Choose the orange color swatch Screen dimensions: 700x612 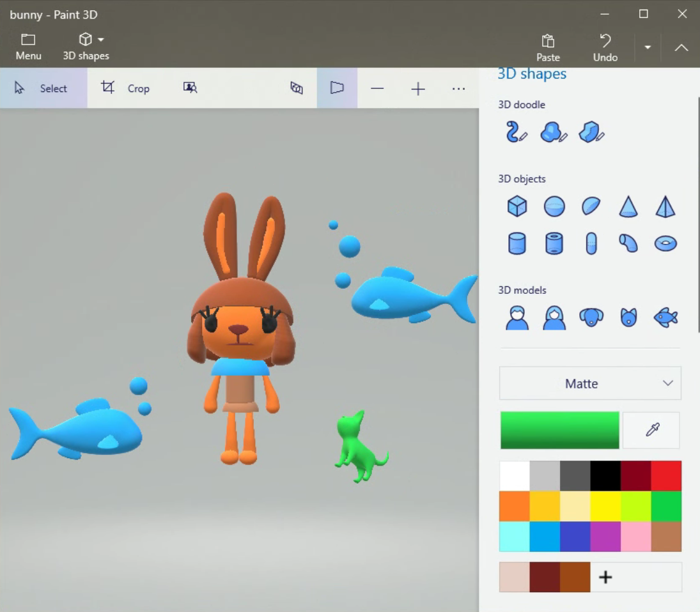(x=514, y=507)
